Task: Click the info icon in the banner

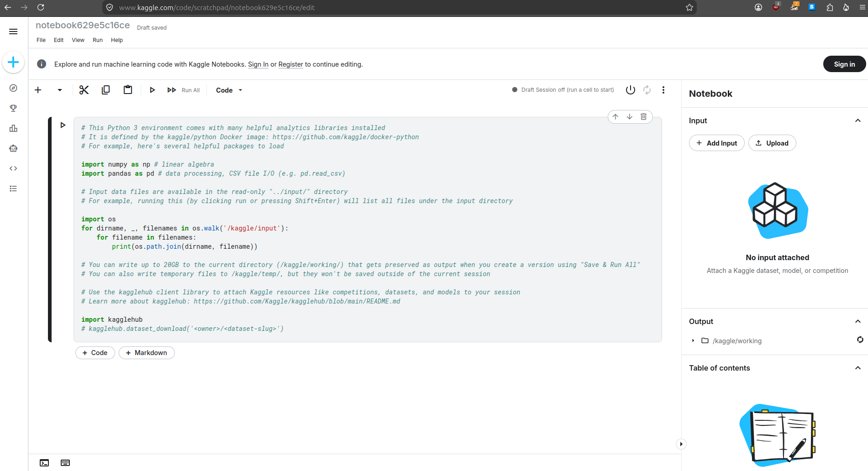Action: (42, 64)
